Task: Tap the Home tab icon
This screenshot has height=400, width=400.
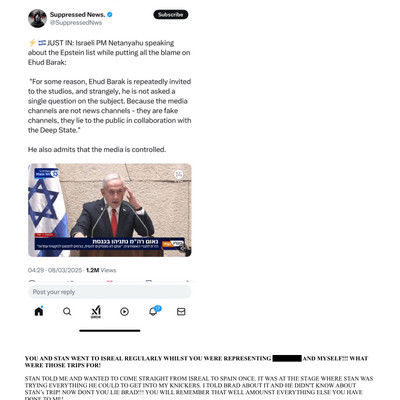Action: coord(39,311)
